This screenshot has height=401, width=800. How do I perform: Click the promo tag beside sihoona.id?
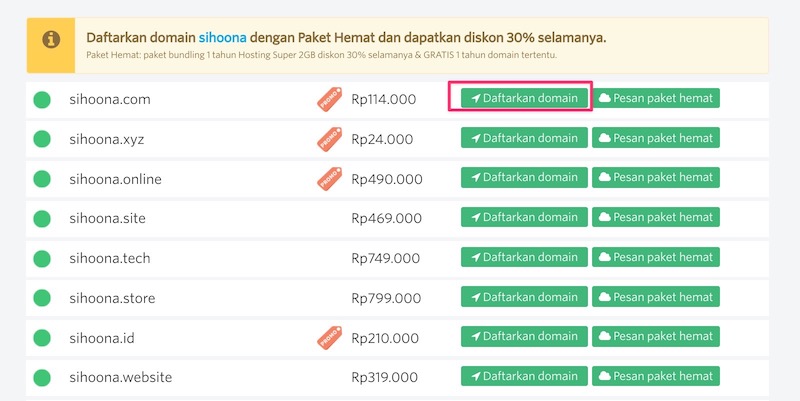coord(330,337)
